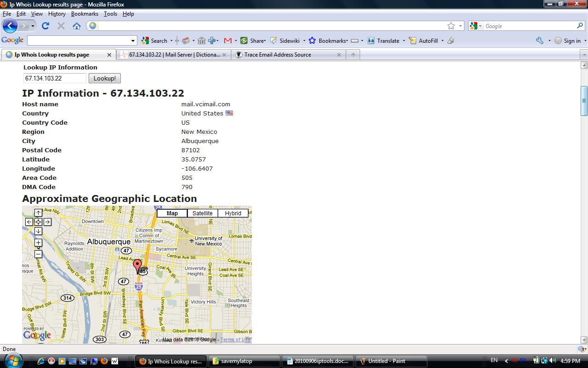Open the Bookmarks menu
Viewport: 588px width, 368px height.
pos(85,14)
